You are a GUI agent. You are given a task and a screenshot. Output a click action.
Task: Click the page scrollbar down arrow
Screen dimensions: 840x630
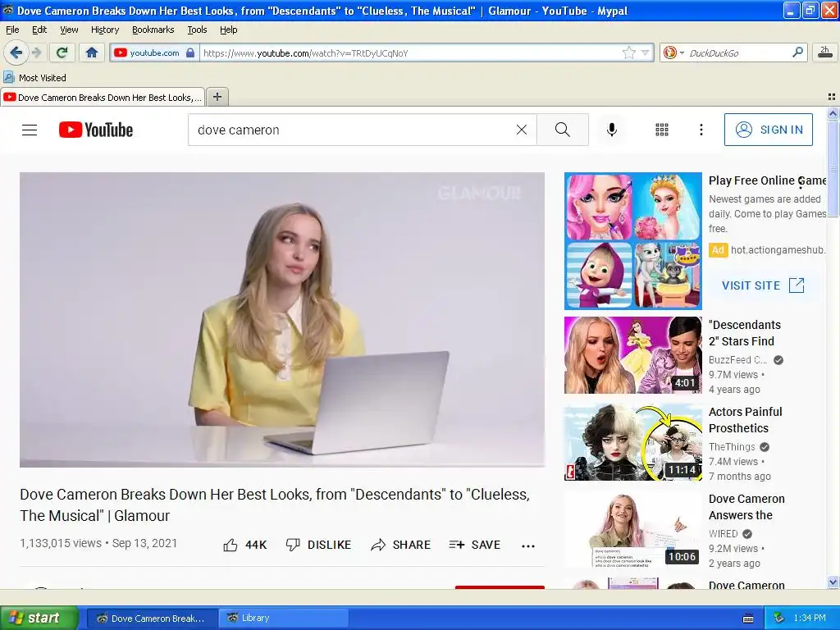coord(833,582)
